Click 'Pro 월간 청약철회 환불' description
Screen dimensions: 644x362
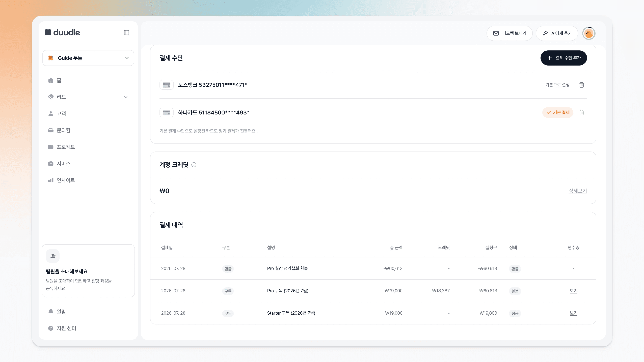tap(287, 268)
